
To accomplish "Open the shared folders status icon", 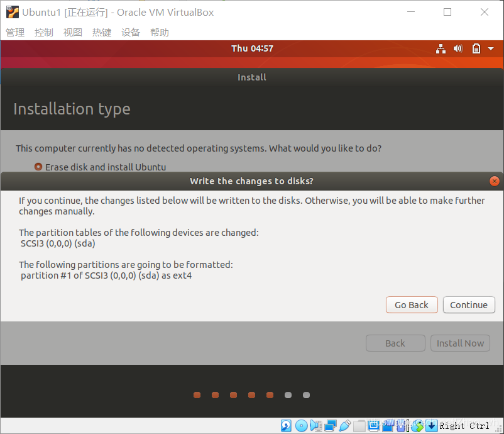I will tap(359, 426).
